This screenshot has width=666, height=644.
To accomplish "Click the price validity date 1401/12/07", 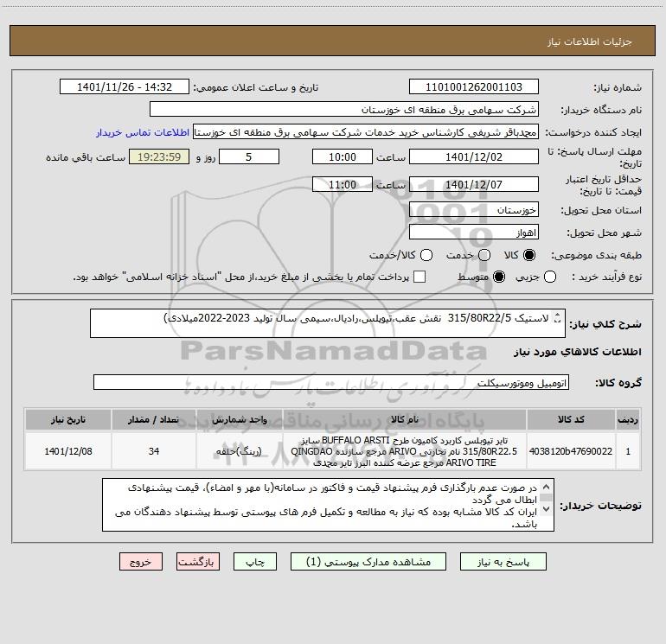I will (x=474, y=184).
